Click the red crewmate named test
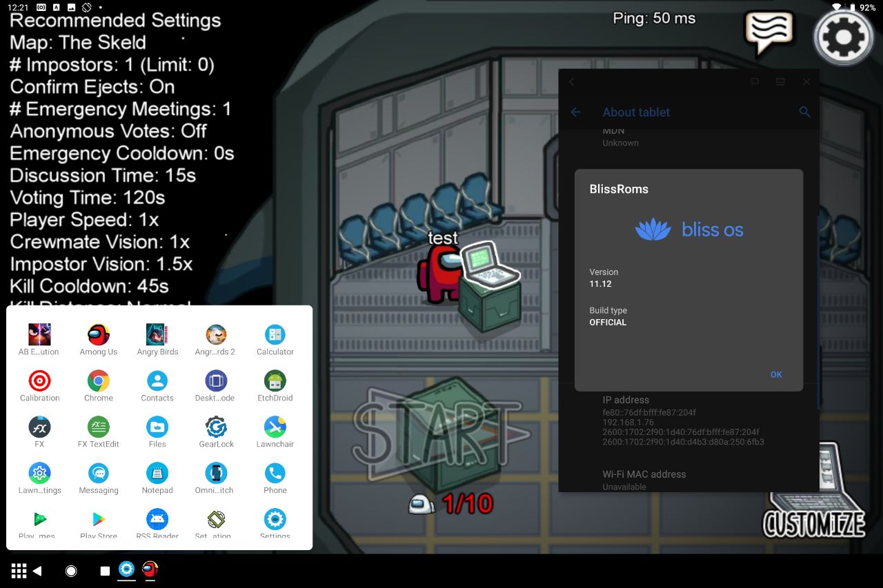 439,274
